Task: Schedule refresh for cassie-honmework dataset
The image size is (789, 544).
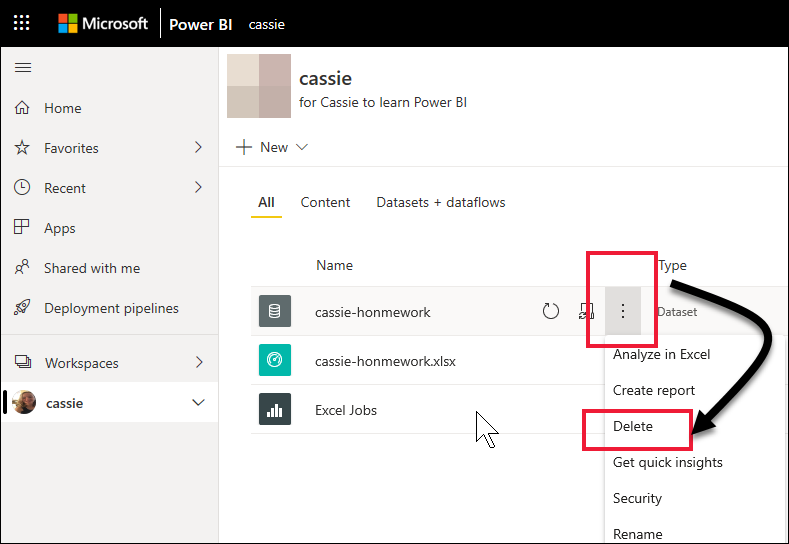Action: click(x=586, y=312)
